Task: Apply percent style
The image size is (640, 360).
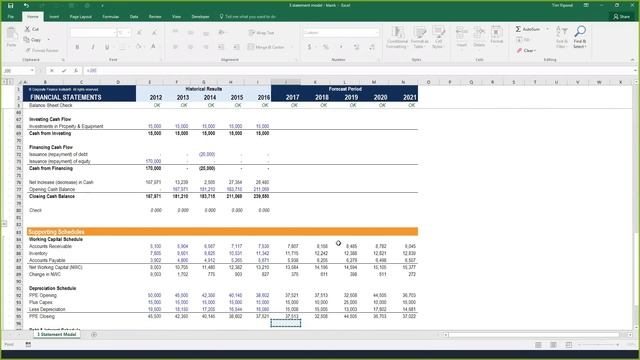Action: [325, 47]
